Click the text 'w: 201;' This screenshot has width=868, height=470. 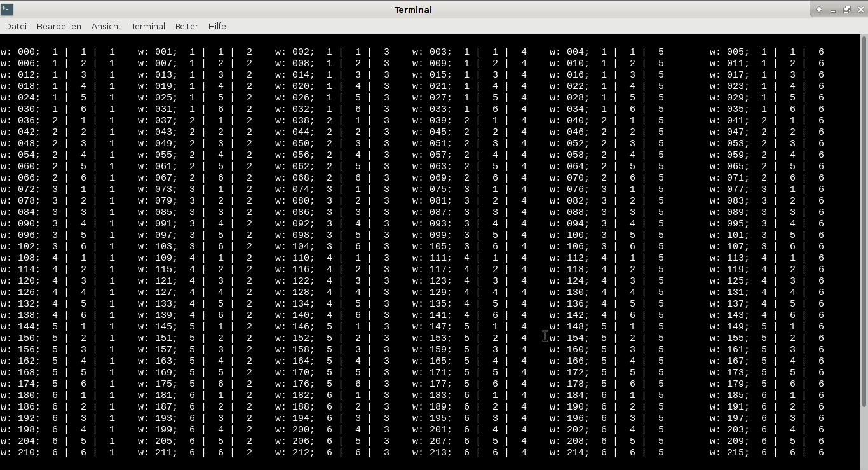(431, 429)
